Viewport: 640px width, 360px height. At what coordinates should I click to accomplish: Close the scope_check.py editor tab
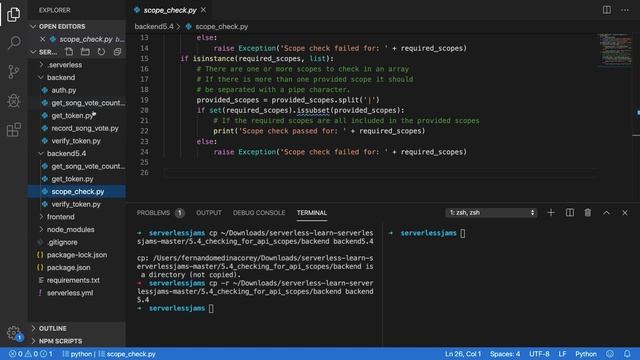pyautogui.click(x=203, y=10)
